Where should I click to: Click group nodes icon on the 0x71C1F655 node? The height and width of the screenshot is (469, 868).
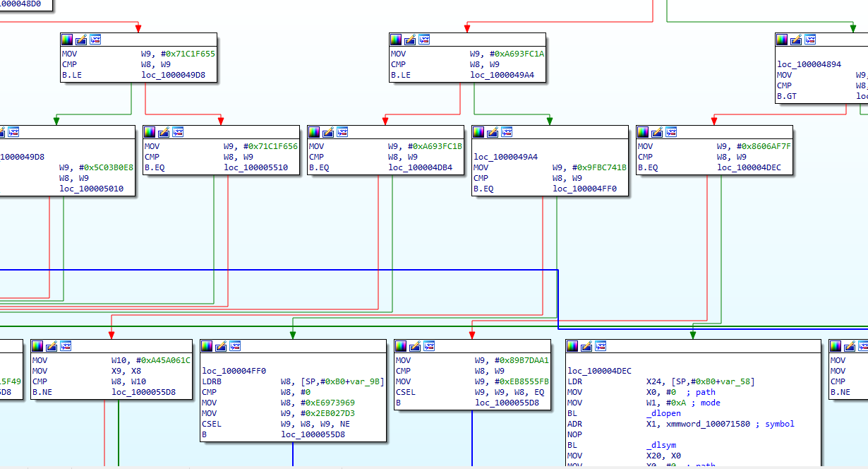[95, 40]
